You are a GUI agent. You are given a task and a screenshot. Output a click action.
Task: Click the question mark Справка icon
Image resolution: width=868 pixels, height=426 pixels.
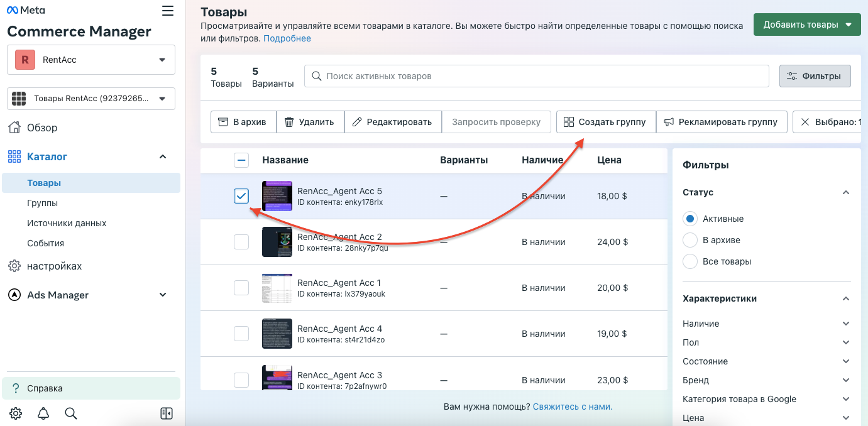16,388
